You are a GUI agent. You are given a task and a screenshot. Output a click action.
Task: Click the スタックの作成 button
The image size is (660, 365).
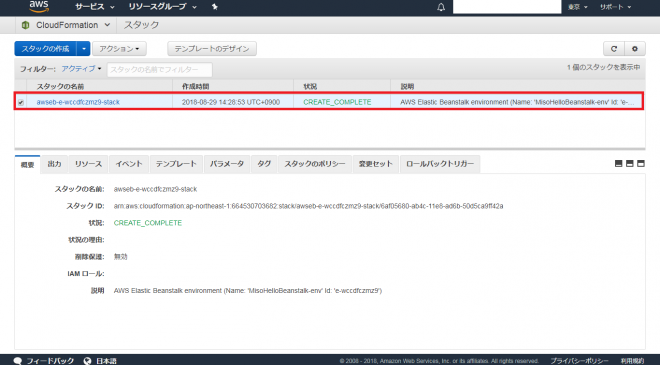coord(45,49)
